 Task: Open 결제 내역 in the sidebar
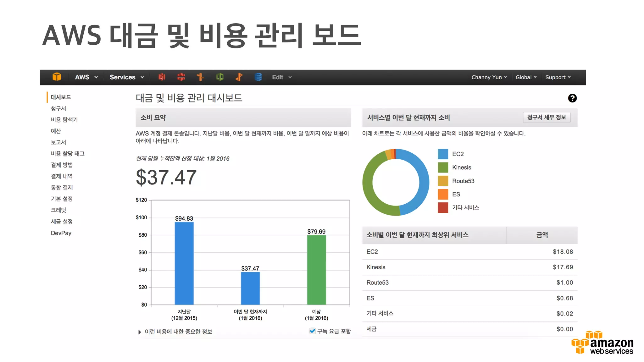[62, 176]
